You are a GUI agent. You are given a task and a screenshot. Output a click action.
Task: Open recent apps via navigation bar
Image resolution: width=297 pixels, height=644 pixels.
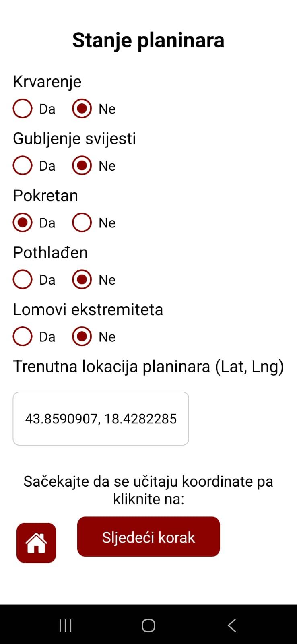[65, 625]
